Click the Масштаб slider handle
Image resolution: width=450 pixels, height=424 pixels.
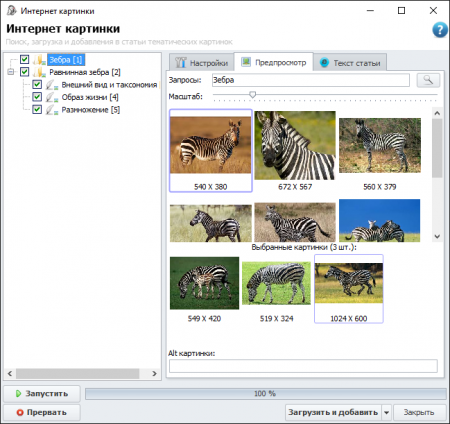(x=253, y=95)
